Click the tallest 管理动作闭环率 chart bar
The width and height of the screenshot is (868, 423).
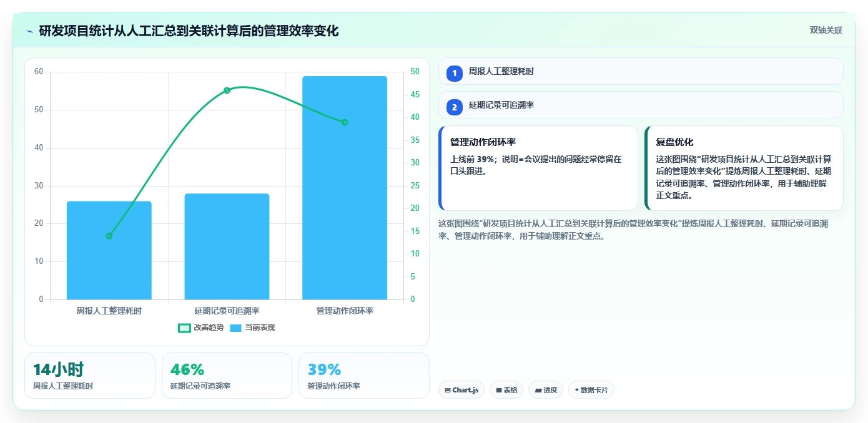[x=345, y=188]
